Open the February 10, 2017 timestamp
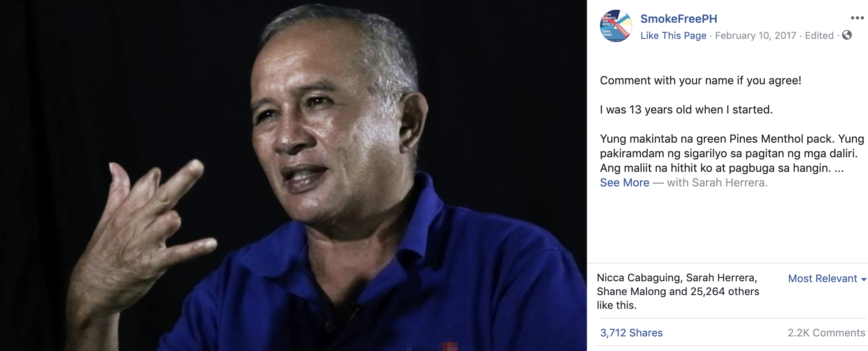This screenshot has height=351, width=868. (755, 36)
